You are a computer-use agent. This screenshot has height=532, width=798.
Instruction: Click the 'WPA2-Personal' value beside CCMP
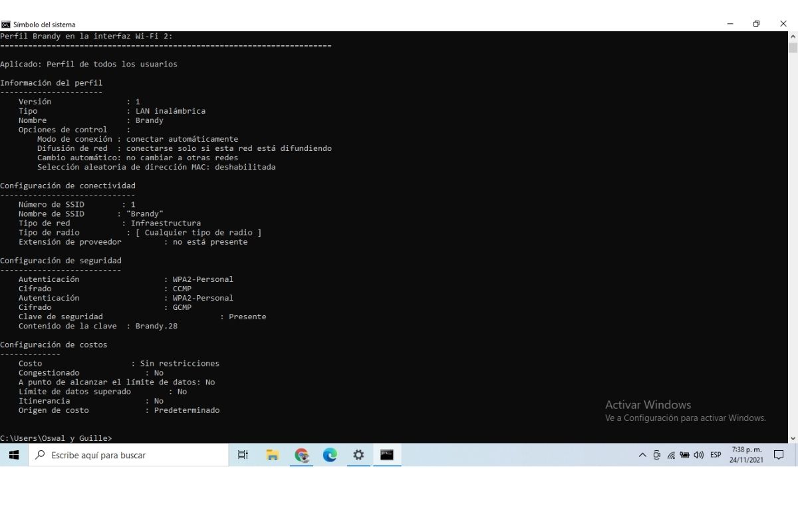click(x=203, y=279)
